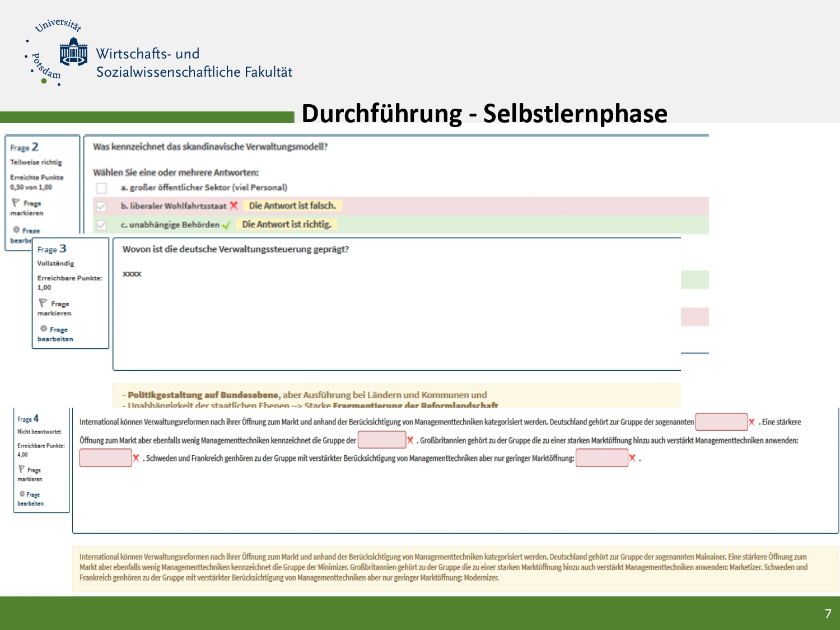
Task: Click green checkmark beside unabhängige Behörden
Action: pos(226,225)
